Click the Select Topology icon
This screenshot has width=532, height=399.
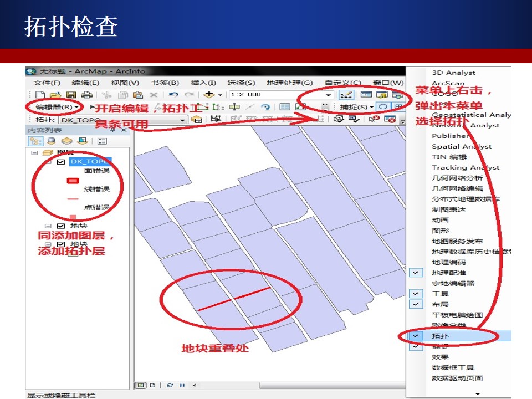(x=197, y=120)
